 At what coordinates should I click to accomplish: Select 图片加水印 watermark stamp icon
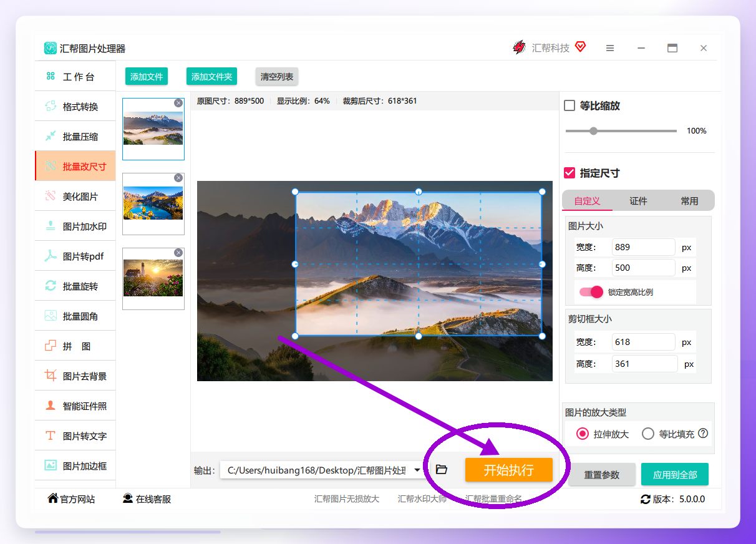51,226
